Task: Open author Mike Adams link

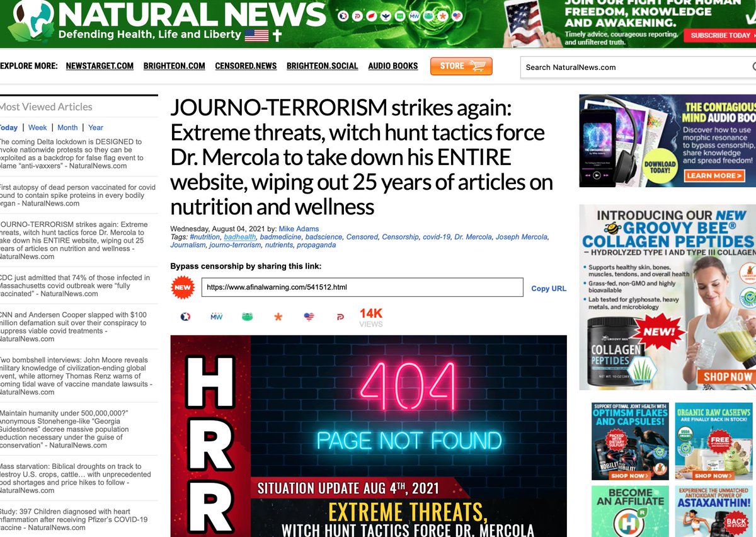Action: click(299, 229)
